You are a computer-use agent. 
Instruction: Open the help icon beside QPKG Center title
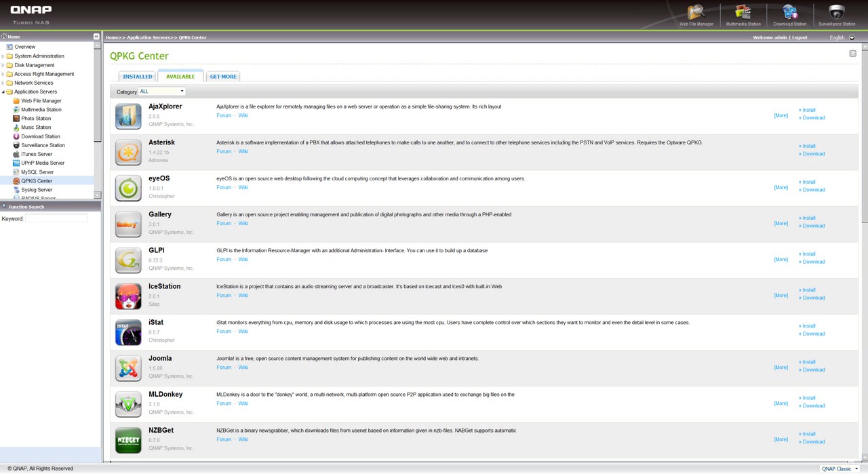[x=852, y=54]
